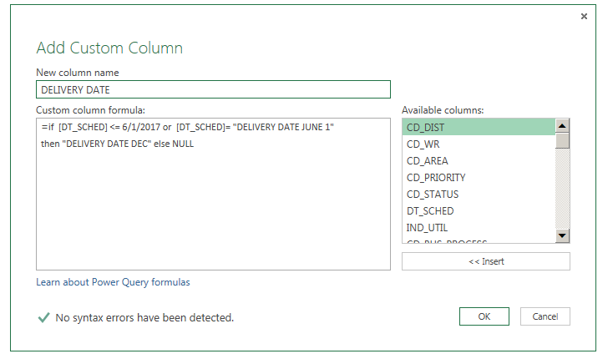
Task: Cancel the custom column dialog
Action: point(545,316)
